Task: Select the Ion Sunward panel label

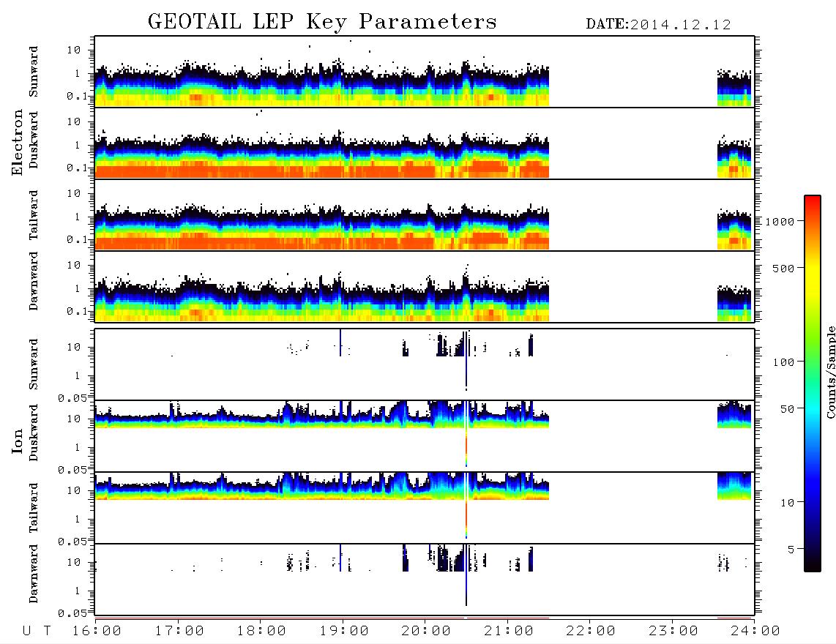Action: (x=34, y=364)
